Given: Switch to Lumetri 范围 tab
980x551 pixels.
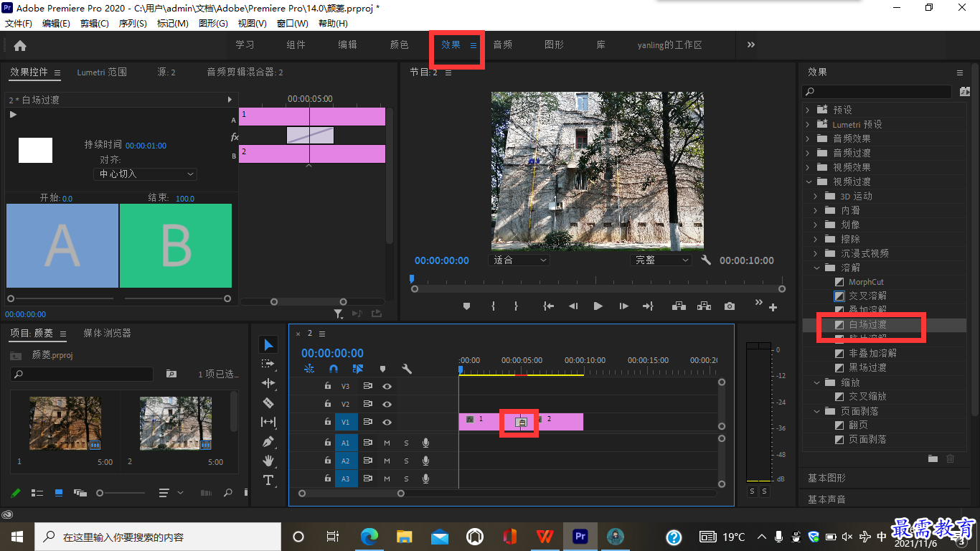Looking at the screenshot, I should click(102, 72).
